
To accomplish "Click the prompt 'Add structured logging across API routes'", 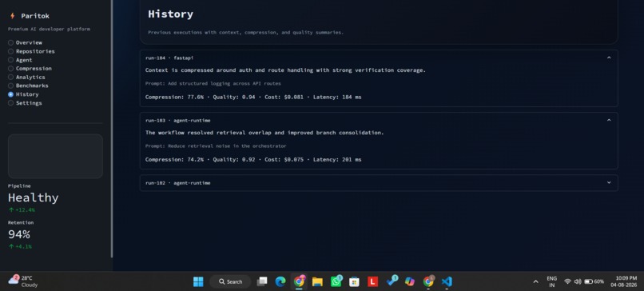I will point(213,83).
